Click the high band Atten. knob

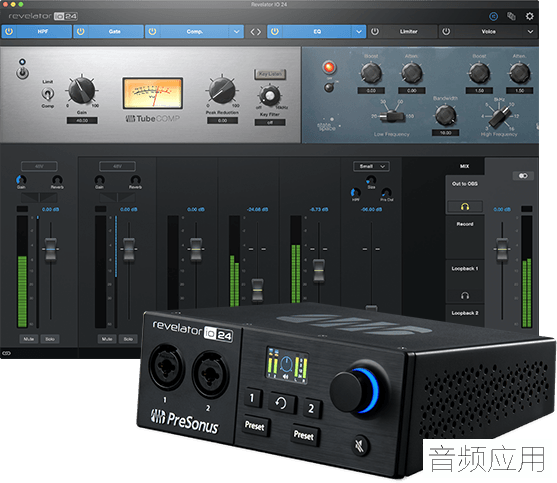520,73
